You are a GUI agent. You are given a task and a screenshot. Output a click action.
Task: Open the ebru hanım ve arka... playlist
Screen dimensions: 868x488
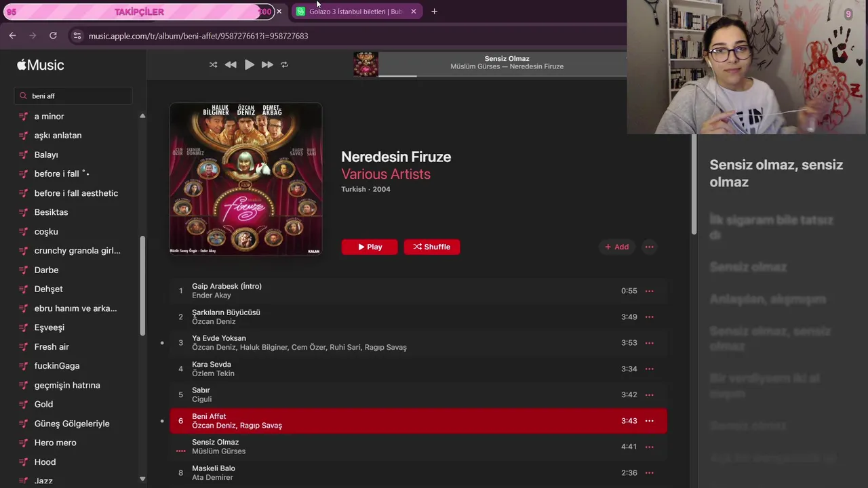click(75, 308)
